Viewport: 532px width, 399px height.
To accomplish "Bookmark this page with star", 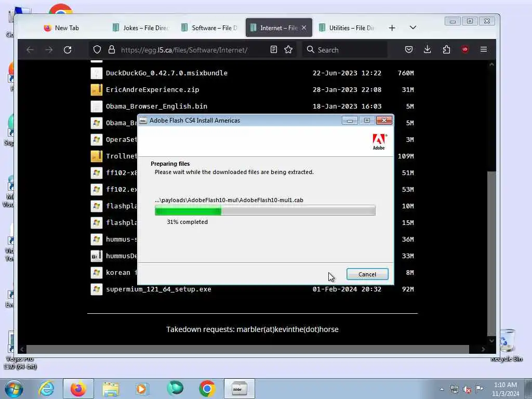I will (288, 49).
